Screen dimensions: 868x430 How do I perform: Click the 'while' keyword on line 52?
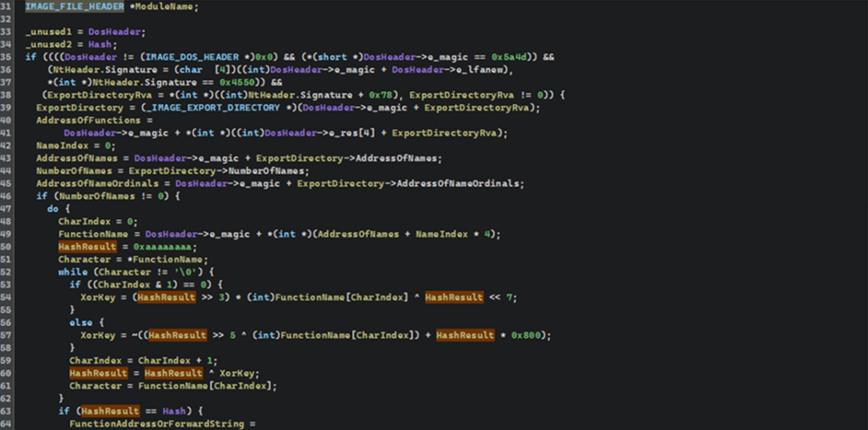coord(72,271)
